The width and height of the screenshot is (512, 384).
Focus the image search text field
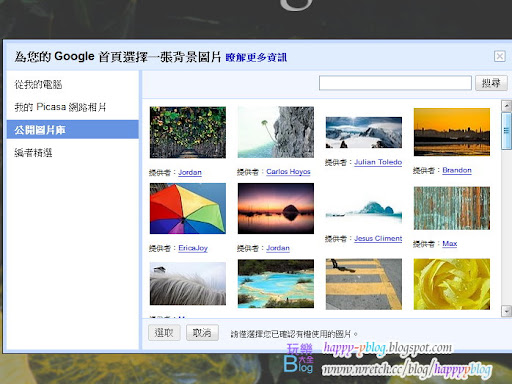point(395,83)
